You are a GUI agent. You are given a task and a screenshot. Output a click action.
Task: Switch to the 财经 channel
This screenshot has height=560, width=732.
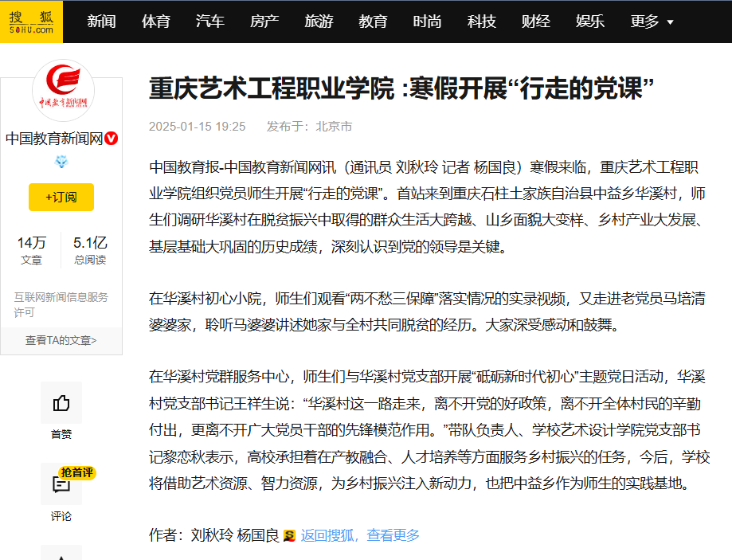pyautogui.click(x=535, y=22)
